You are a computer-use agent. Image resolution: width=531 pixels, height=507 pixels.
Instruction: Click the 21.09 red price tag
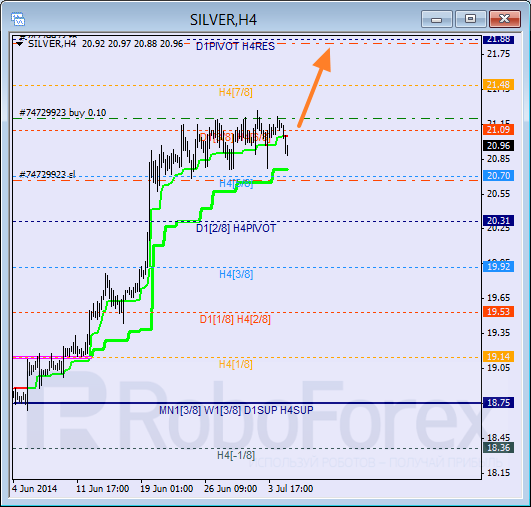(x=498, y=129)
